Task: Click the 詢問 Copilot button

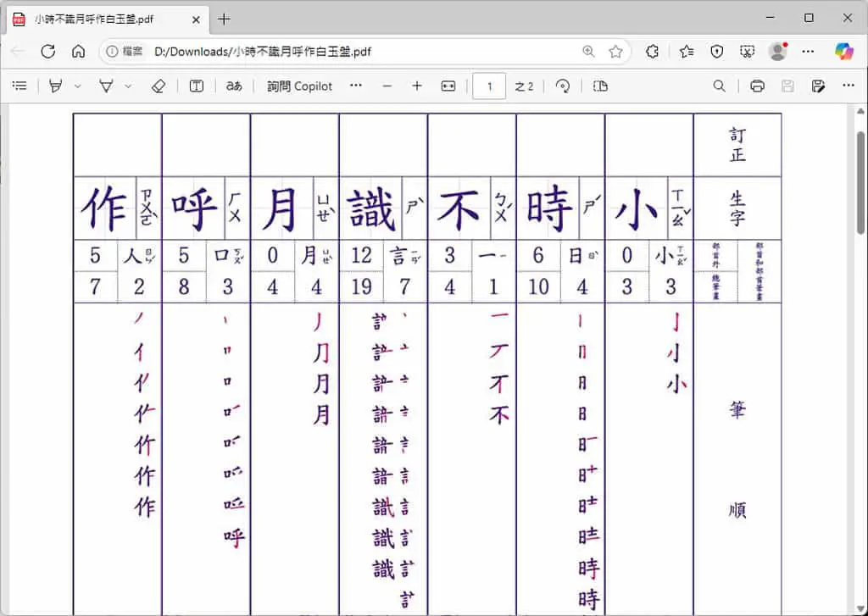Action: pos(299,86)
